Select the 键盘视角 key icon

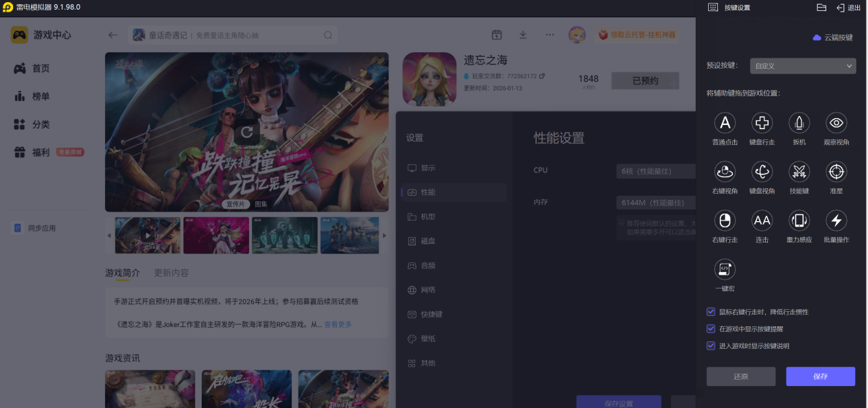762,172
